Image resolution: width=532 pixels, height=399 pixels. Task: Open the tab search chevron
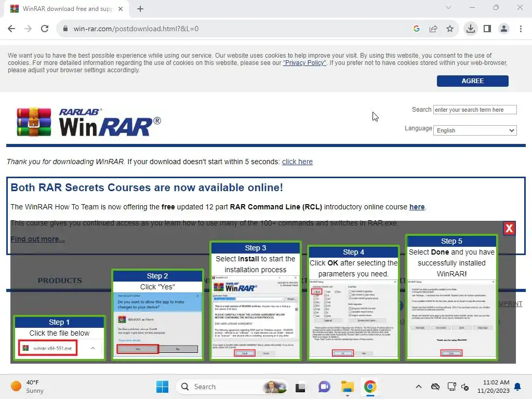coord(448,7)
